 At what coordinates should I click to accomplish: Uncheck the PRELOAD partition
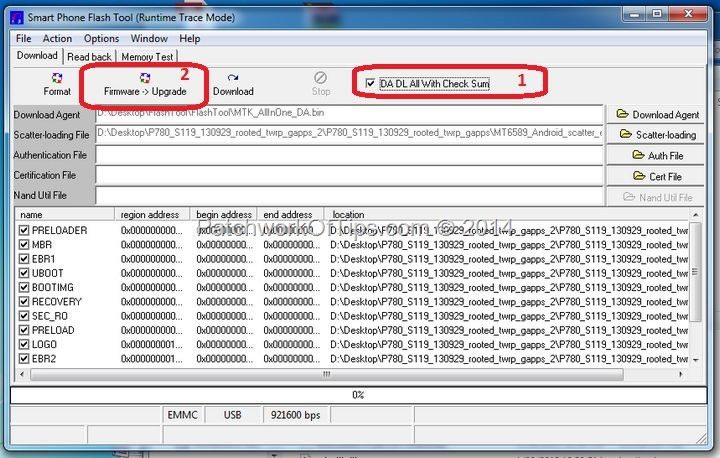point(24,330)
